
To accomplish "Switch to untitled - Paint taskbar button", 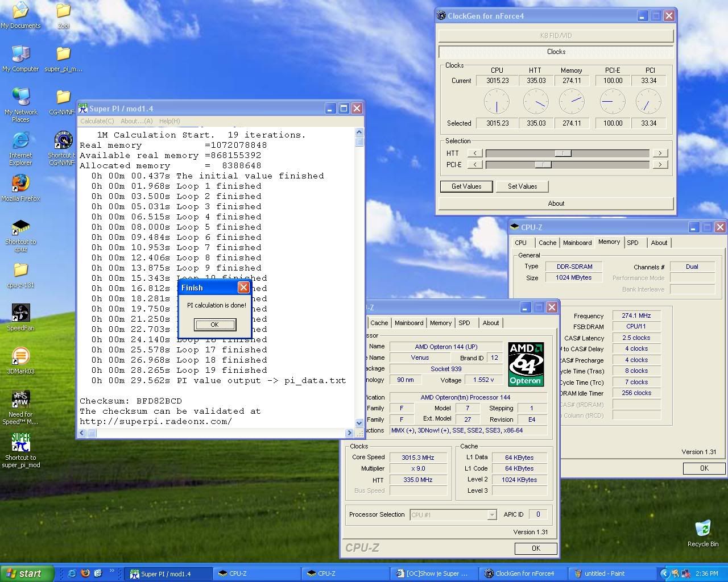I will pos(613,573).
